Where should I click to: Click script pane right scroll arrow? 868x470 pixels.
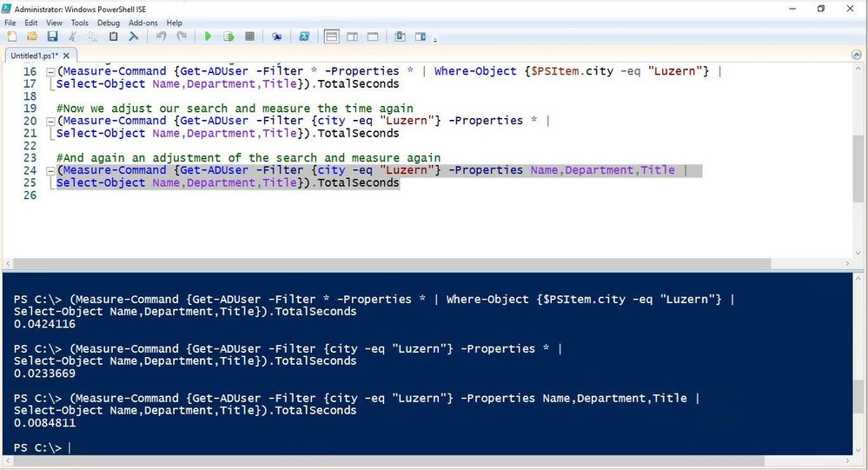847,263
